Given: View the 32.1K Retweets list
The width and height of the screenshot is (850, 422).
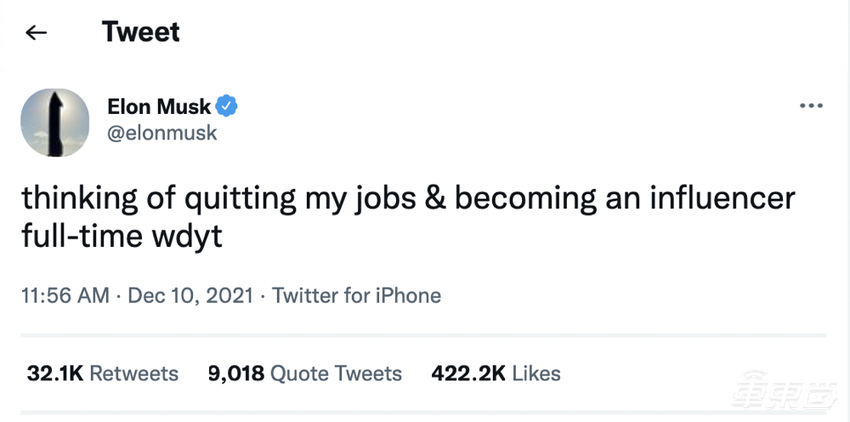Looking at the screenshot, I should [102, 374].
